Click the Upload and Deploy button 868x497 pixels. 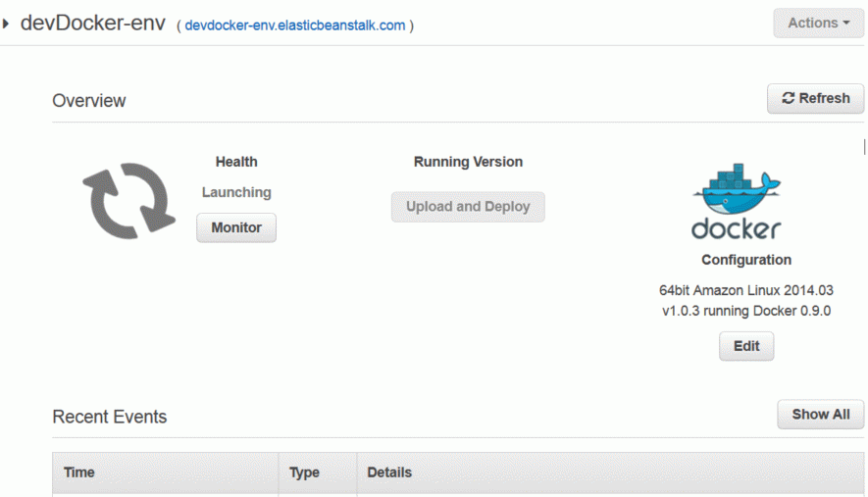(468, 207)
